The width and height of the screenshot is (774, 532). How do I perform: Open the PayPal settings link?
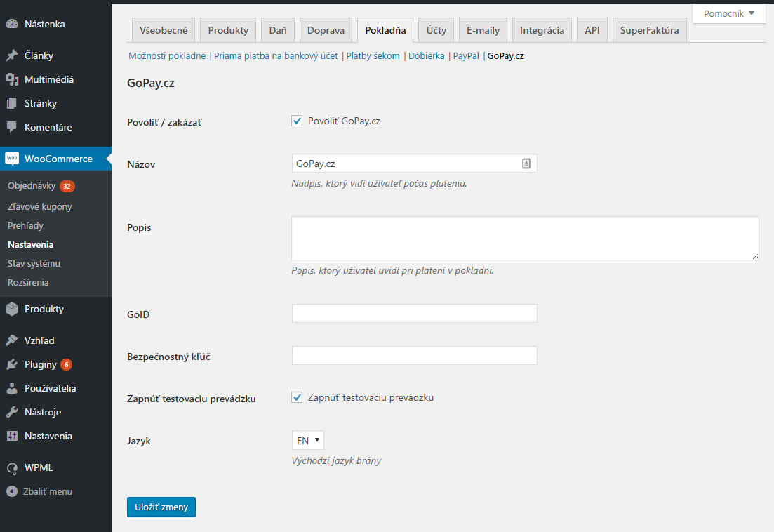(x=465, y=55)
